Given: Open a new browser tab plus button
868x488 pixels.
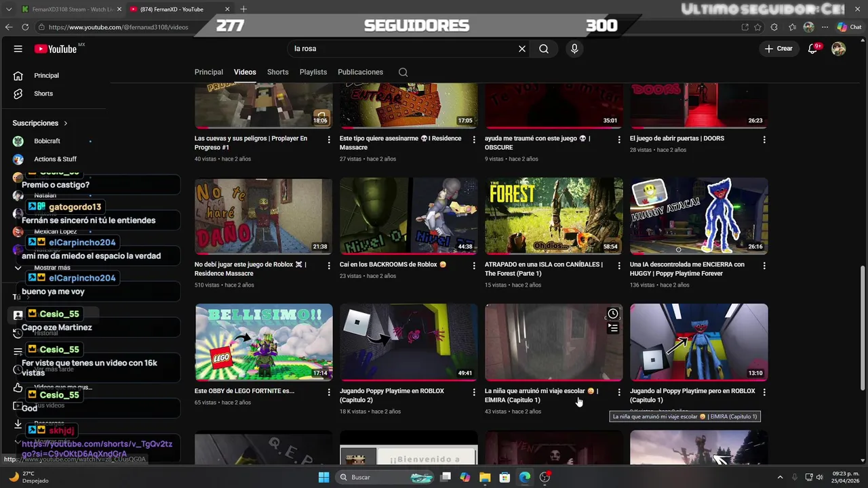Looking at the screenshot, I should [243, 9].
